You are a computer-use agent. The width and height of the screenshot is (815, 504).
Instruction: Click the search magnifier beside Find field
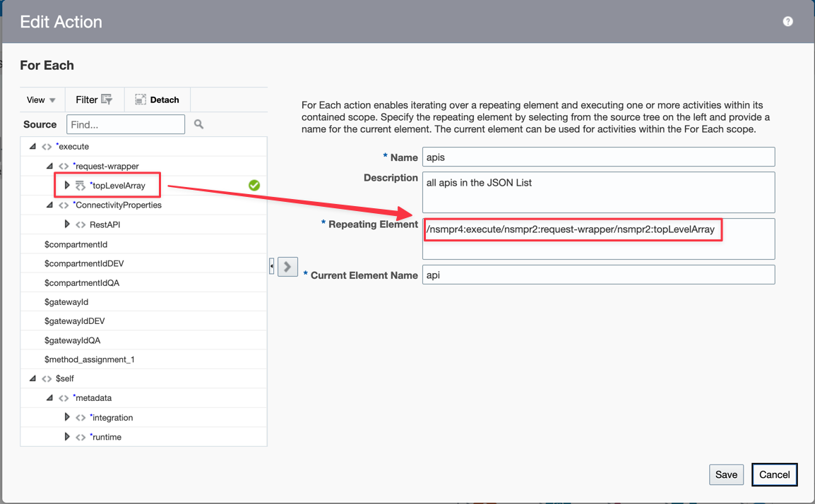[198, 124]
